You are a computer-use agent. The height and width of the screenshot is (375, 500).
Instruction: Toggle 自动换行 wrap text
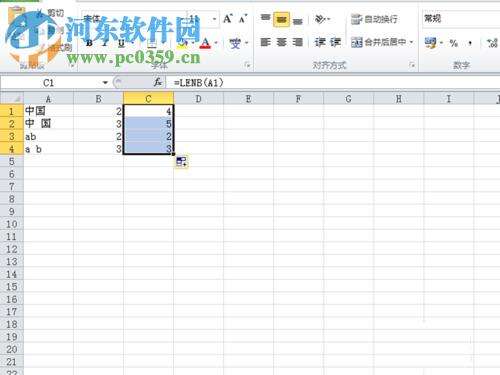374,19
